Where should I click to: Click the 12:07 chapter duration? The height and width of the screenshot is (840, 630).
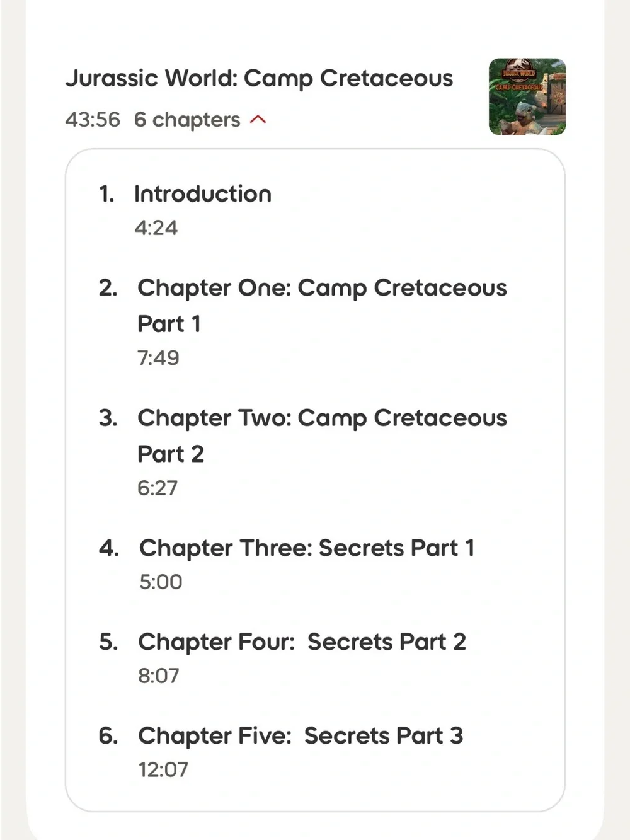click(163, 769)
